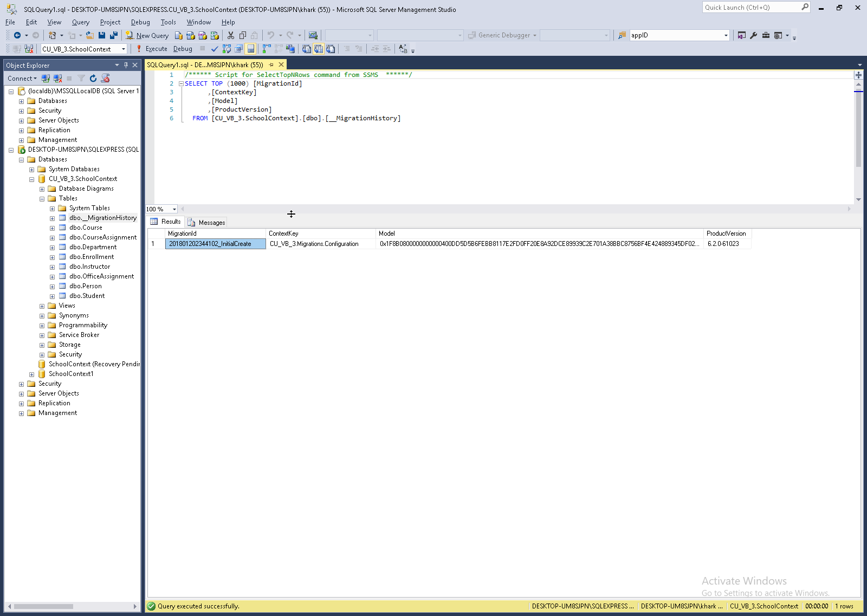Viewport: 867px width, 616px height.
Task: Open the Connect dropdown in Object Explorer
Action: (x=22, y=79)
